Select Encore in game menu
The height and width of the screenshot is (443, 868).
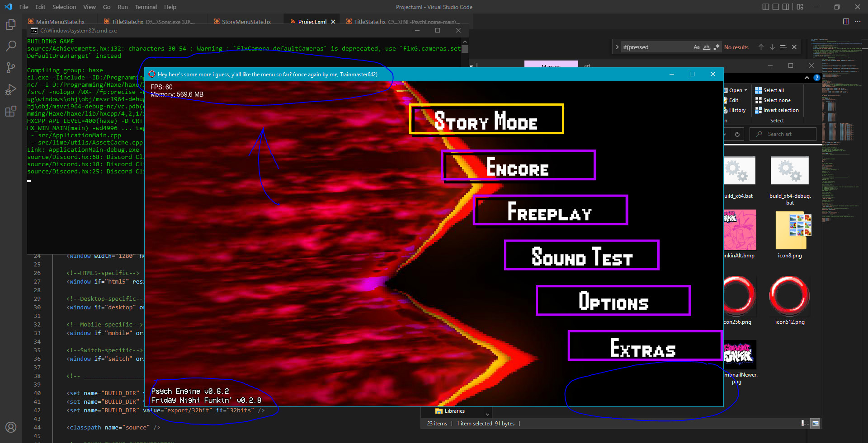[519, 165]
